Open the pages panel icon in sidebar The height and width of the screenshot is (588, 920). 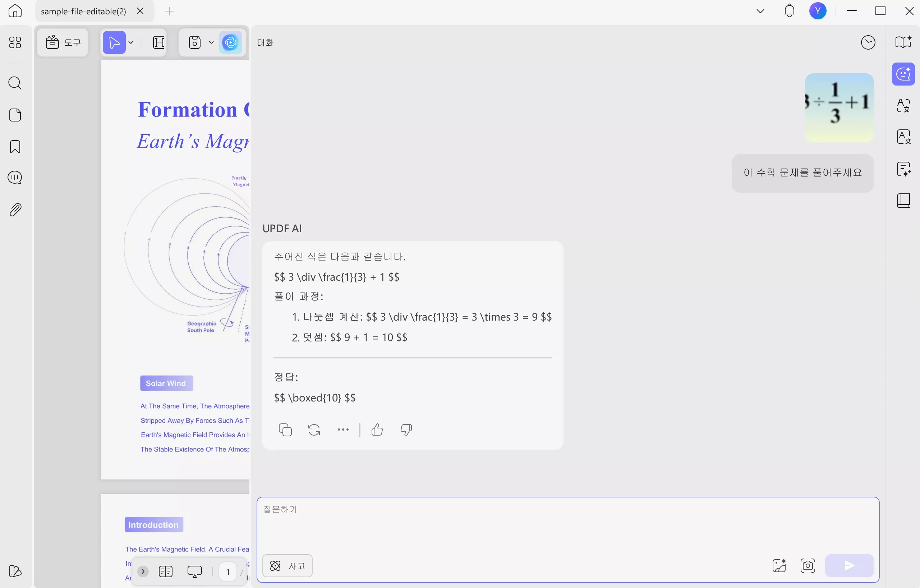click(15, 115)
